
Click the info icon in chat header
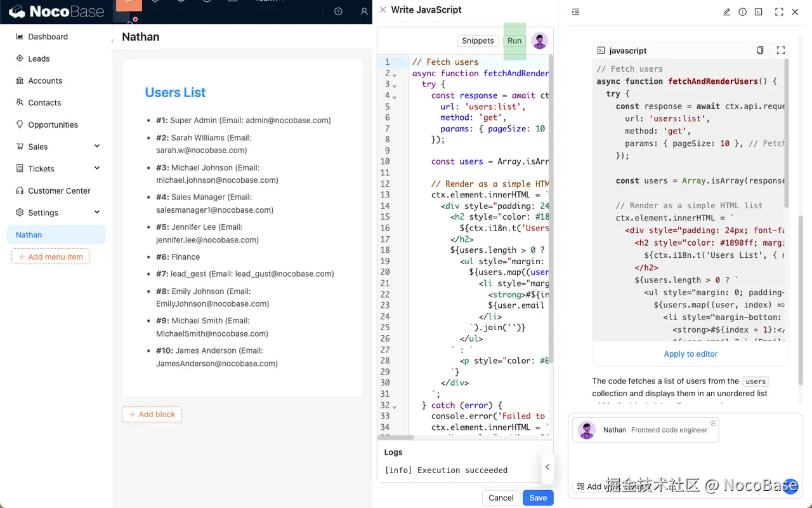point(742,12)
